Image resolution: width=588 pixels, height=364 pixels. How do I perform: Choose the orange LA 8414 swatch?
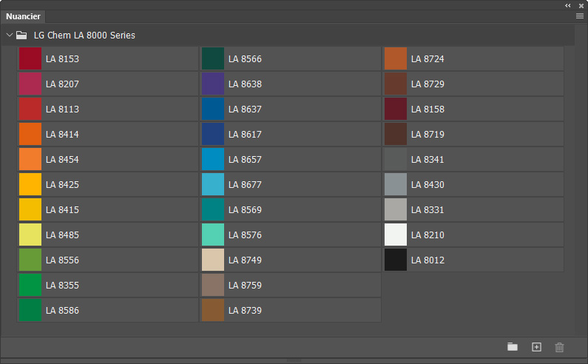tap(30, 134)
